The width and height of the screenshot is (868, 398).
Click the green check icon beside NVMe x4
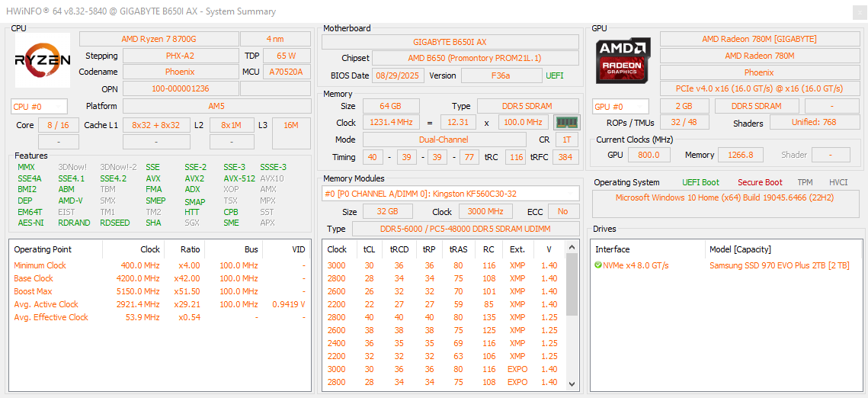tap(598, 265)
